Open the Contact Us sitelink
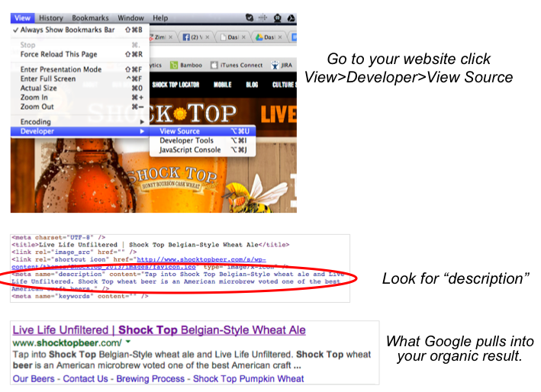The width and height of the screenshot is (541, 392). coord(85,378)
